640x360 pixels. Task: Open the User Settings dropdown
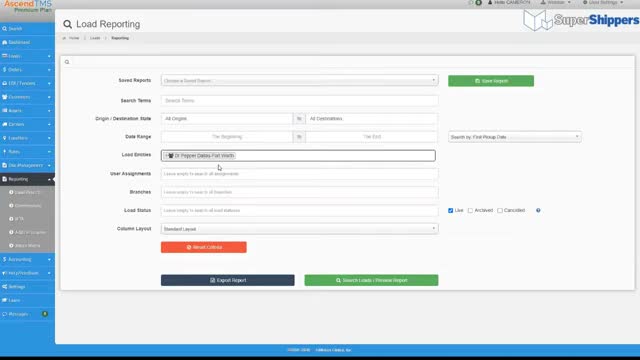click(603, 2)
